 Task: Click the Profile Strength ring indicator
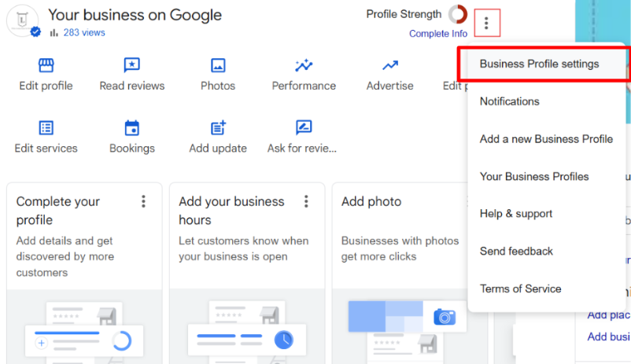(x=458, y=14)
